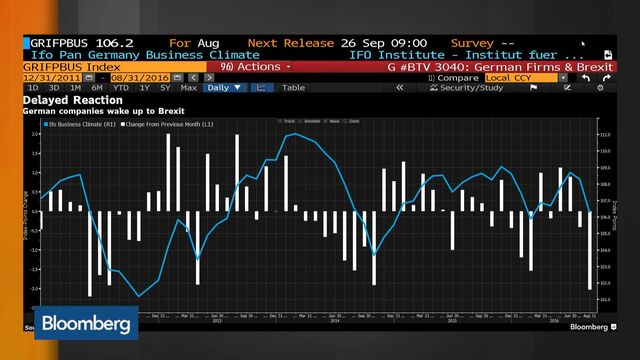Select the 1Y time range tab
640x360 pixels.
(144, 88)
